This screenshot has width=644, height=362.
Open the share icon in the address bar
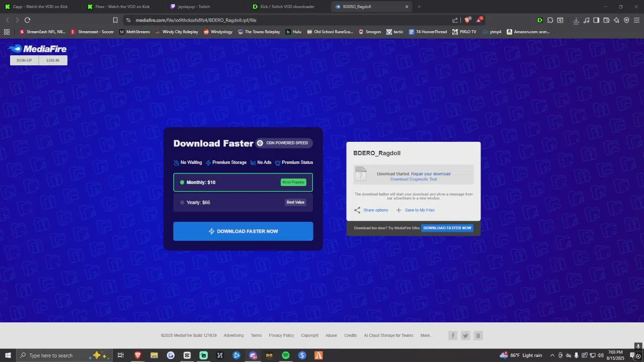pos(455,20)
